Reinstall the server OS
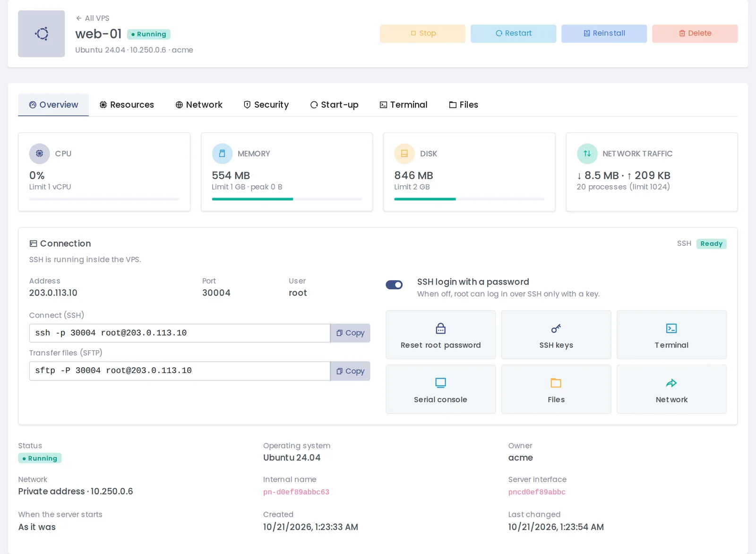The height and width of the screenshot is (554, 756). (604, 34)
